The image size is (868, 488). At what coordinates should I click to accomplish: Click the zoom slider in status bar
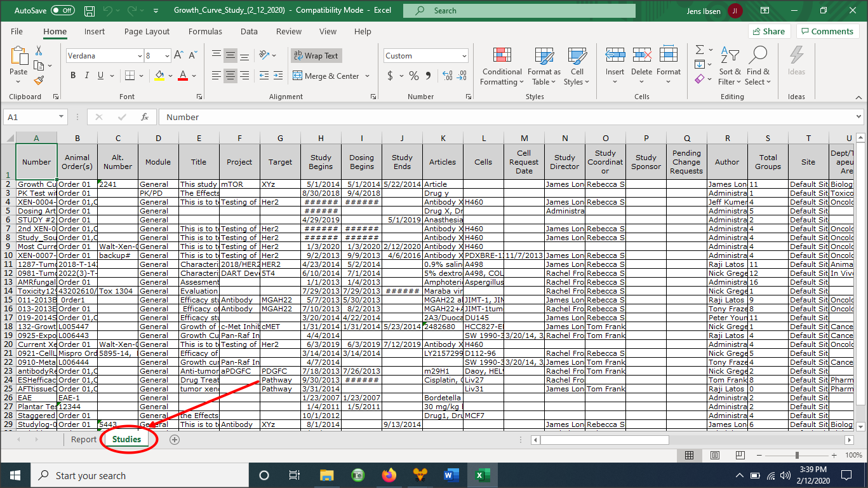click(797, 456)
